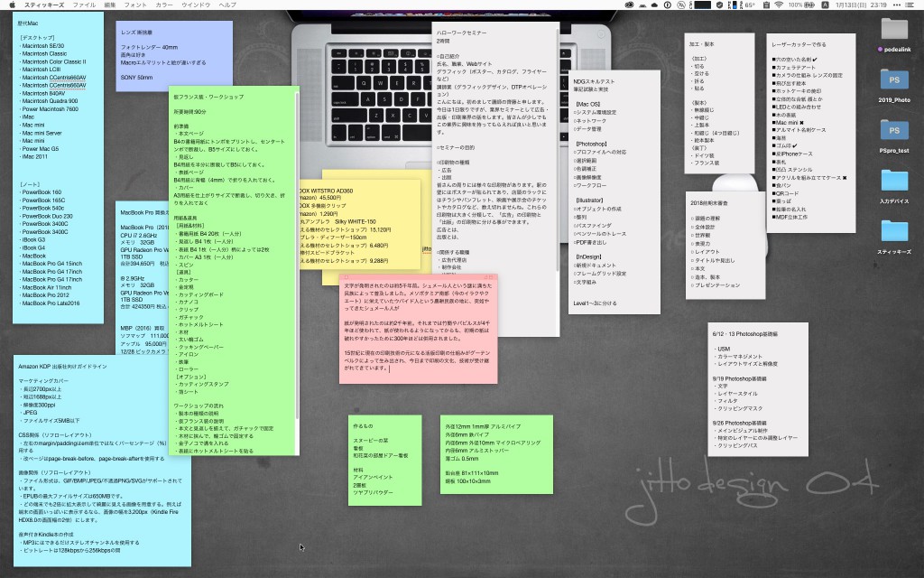The width and height of the screenshot is (924, 578).
Task: Open the スティッキーズ application menu
Action: (43, 5)
